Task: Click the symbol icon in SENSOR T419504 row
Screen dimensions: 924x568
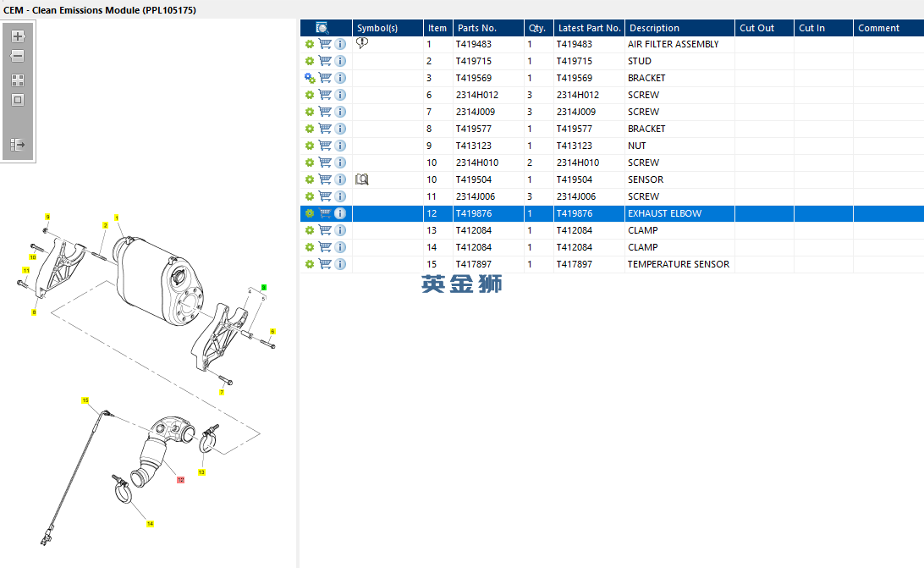Action: pyautogui.click(x=362, y=179)
